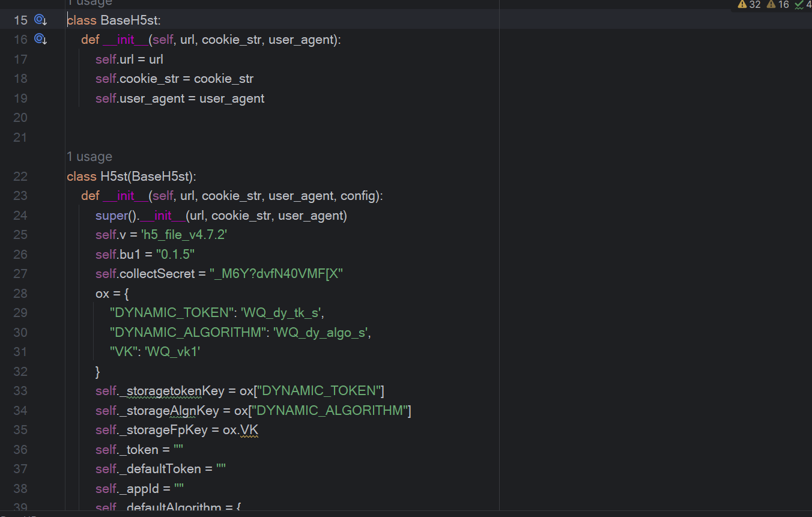Click the overridden method gutter icon on line 16

point(40,40)
